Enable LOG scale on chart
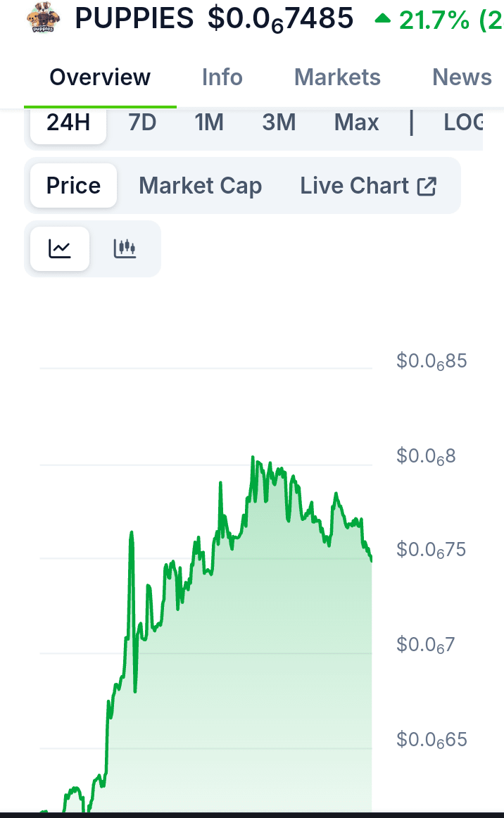 pyautogui.click(x=463, y=123)
